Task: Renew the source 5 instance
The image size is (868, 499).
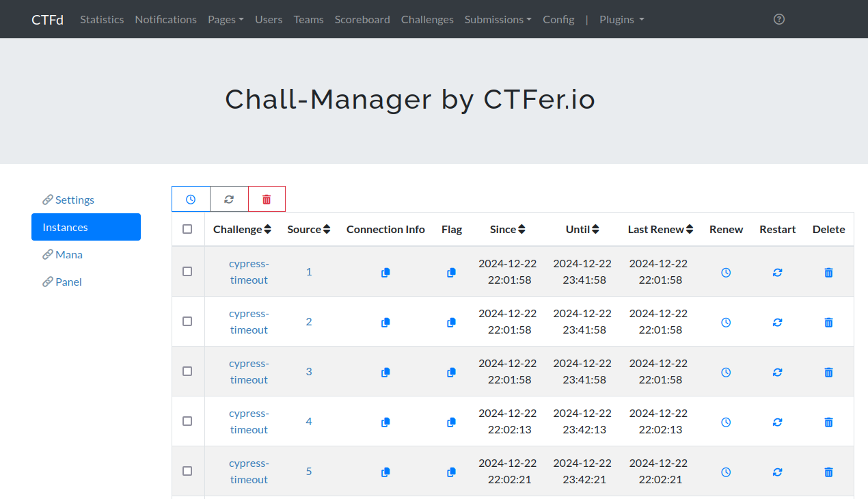Action: (726, 472)
